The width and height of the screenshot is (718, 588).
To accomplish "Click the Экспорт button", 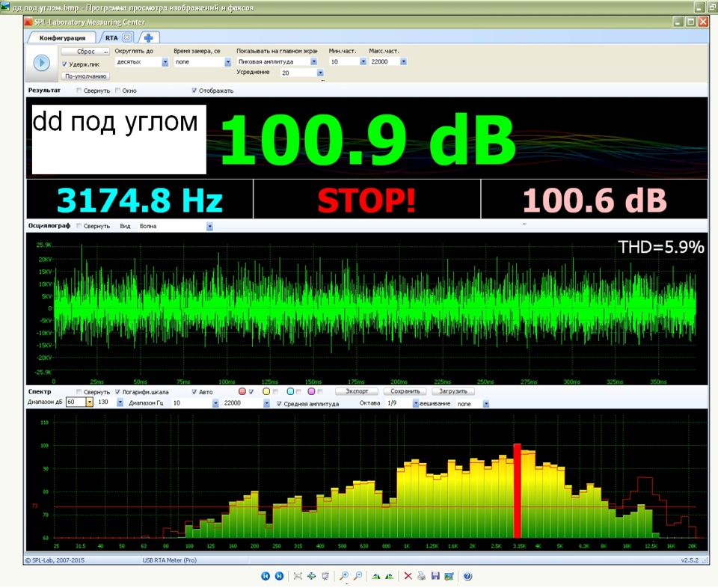I will 357,391.
